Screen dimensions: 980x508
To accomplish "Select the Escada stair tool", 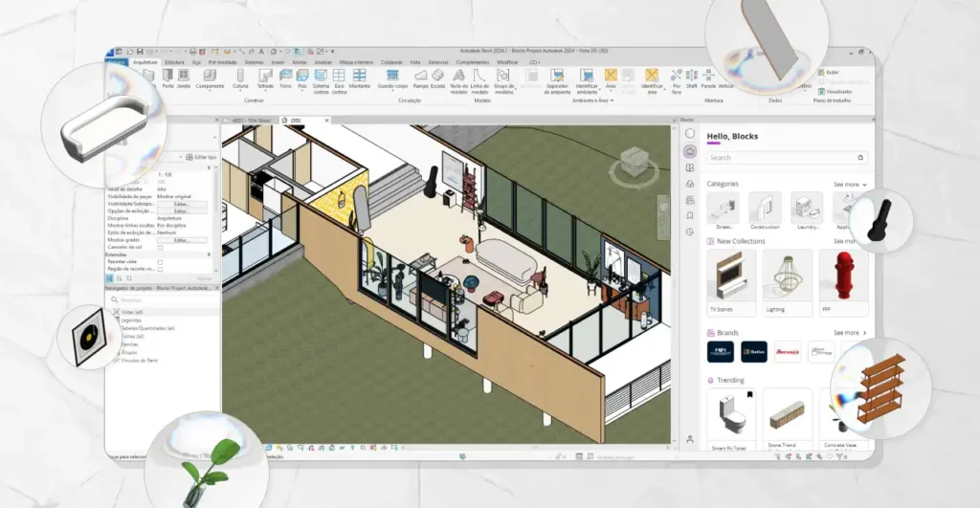I will [x=437, y=78].
